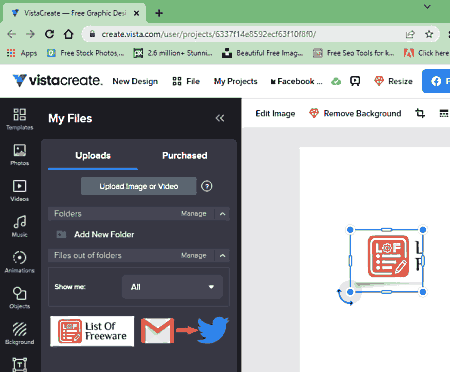Open My Projects

point(235,81)
